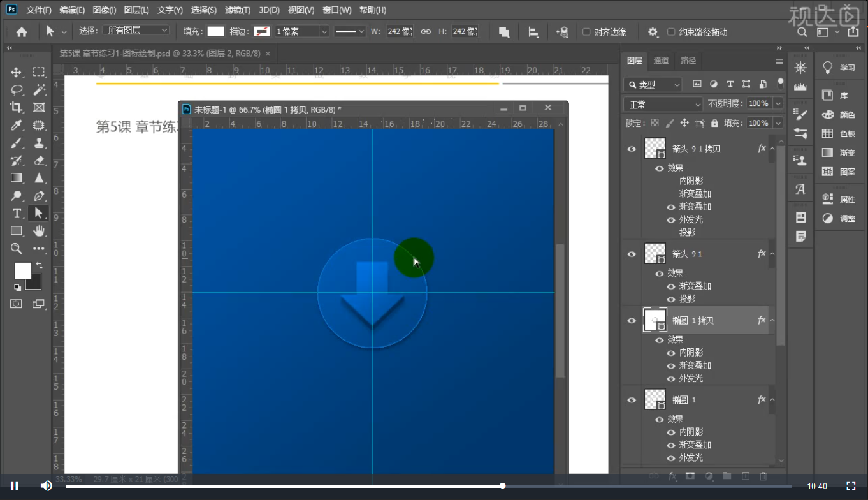This screenshot has height=500, width=868.
Task: Open the 学习 panel
Action: coord(840,68)
